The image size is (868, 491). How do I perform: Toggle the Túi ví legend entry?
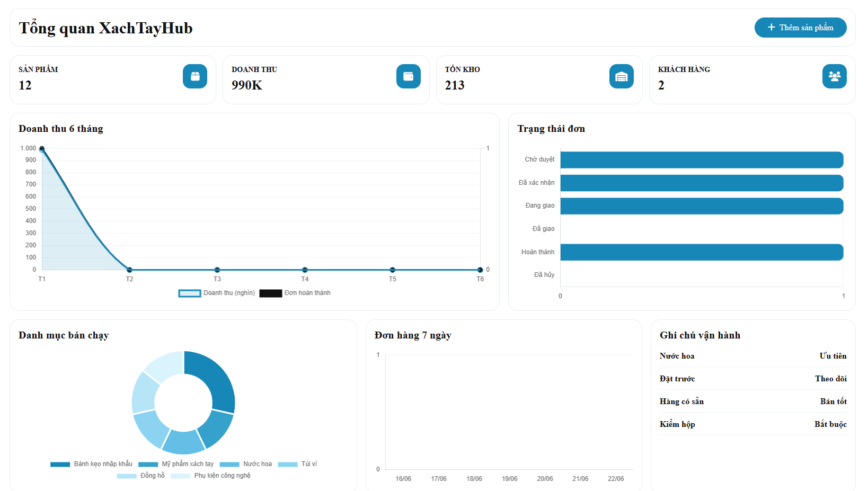pos(297,464)
